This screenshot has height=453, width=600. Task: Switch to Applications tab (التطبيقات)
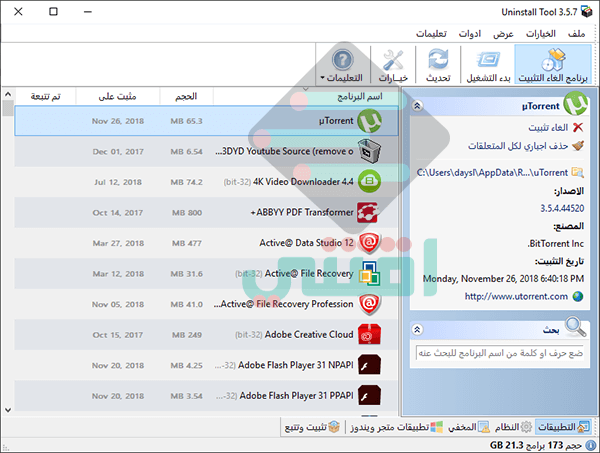pos(563,427)
